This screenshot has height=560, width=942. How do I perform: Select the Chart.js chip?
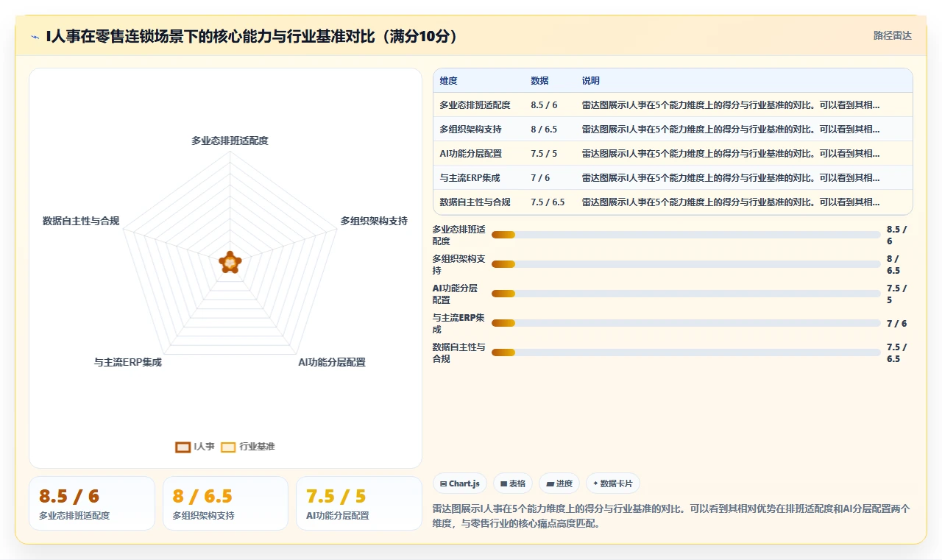point(459,483)
